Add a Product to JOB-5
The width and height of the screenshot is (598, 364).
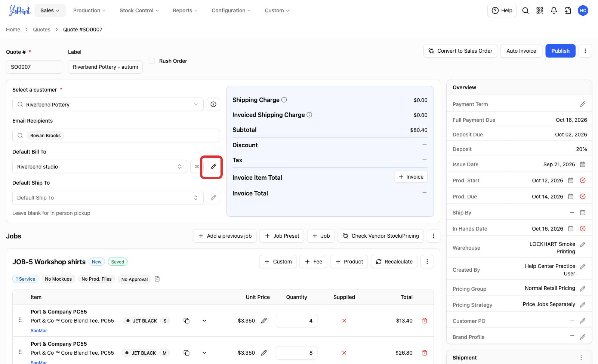pyautogui.click(x=349, y=262)
